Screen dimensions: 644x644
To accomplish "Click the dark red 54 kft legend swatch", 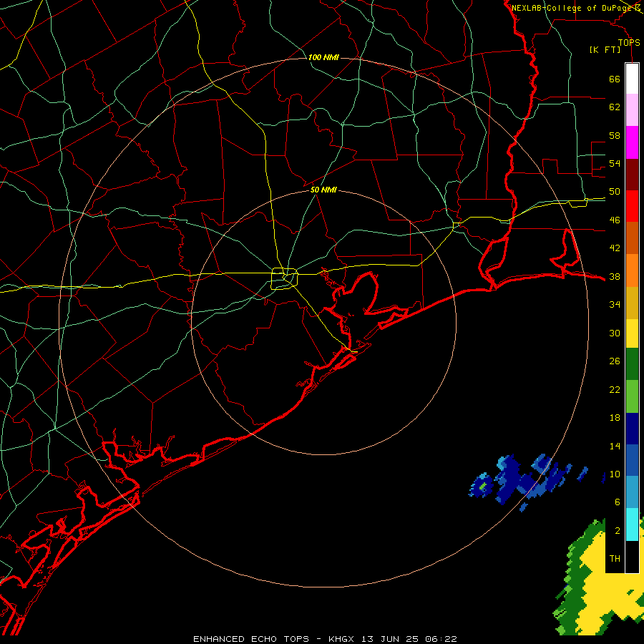I will pos(632,175).
